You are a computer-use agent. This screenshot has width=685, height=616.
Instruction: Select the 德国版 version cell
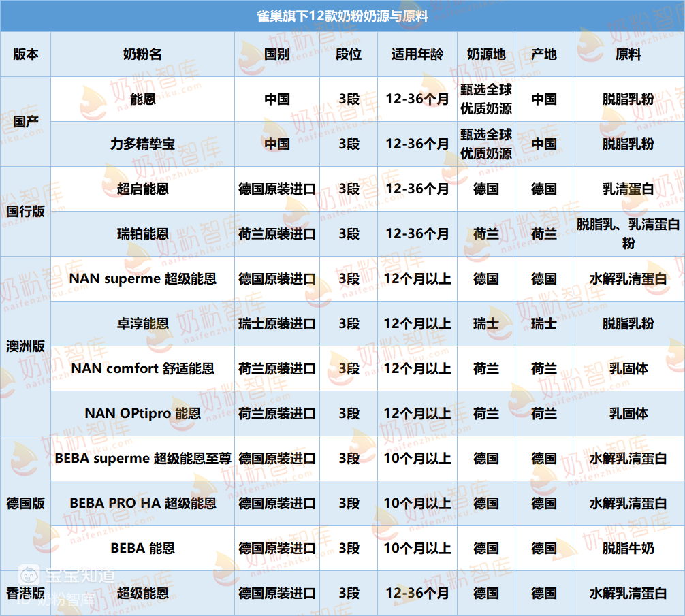(x=25, y=504)
